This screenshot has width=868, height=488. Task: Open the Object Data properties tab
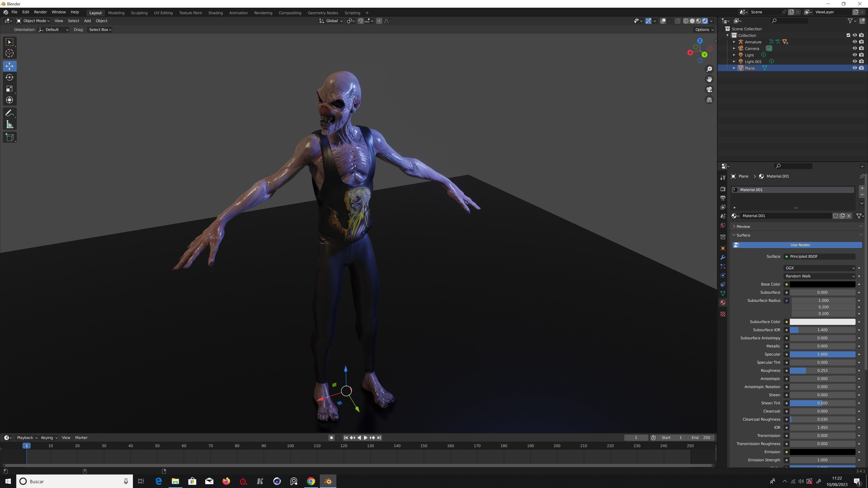pos(723,294)
